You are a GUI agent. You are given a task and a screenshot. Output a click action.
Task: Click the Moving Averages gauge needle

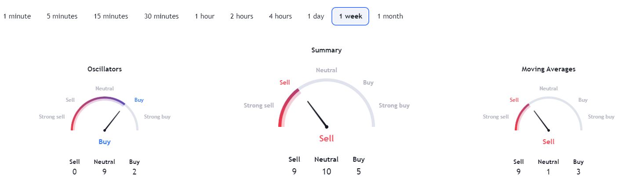coord(542,121)
